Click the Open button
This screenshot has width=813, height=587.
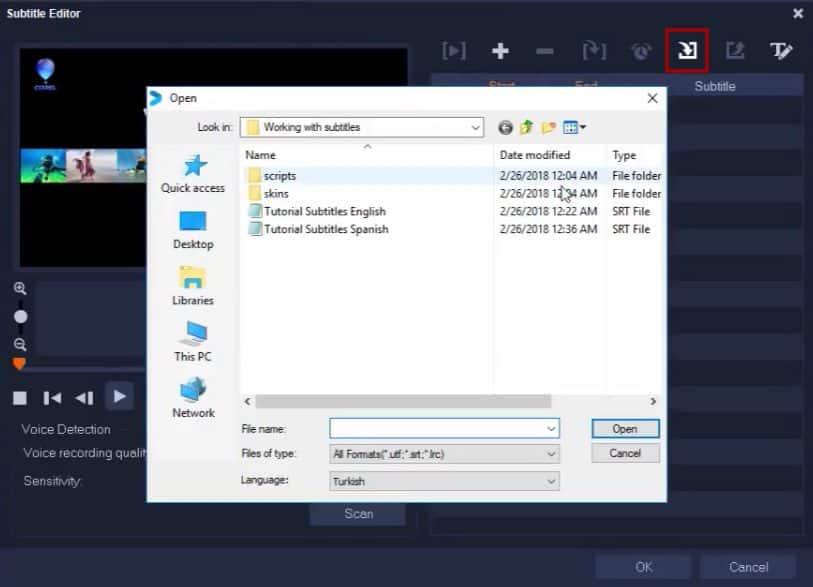click(625, 428)
